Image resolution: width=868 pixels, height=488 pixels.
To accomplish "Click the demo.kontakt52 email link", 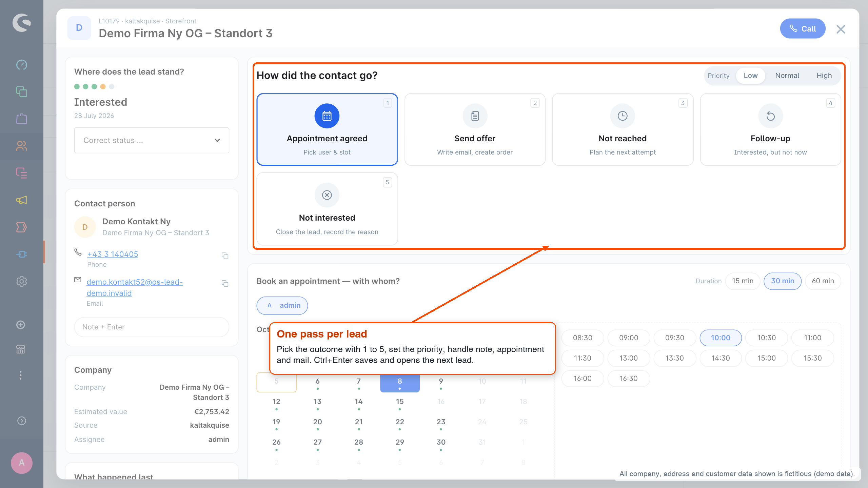I will point(135,287).
